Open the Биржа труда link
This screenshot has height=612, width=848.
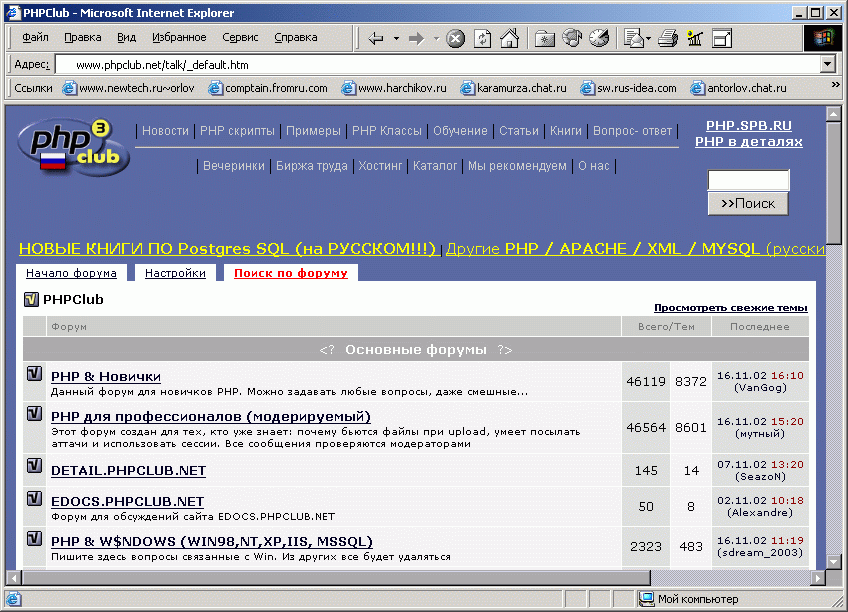(312, 166)
